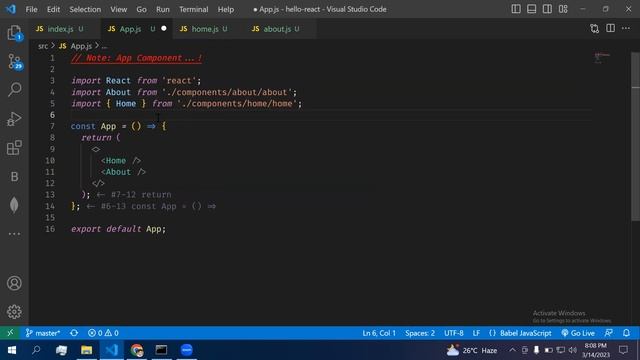Screen dimensions: 640x360
Task: Open the Zoom app from taskbar
Action: tap(187, 350)
